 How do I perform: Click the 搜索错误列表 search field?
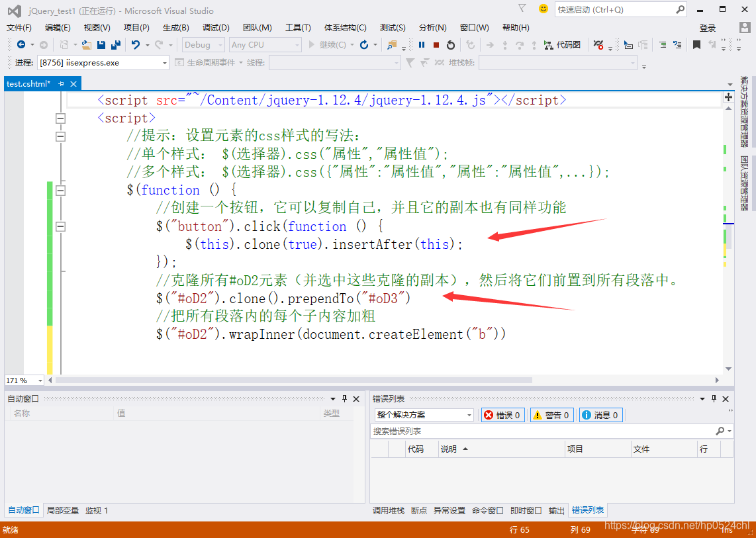point(551,431)
